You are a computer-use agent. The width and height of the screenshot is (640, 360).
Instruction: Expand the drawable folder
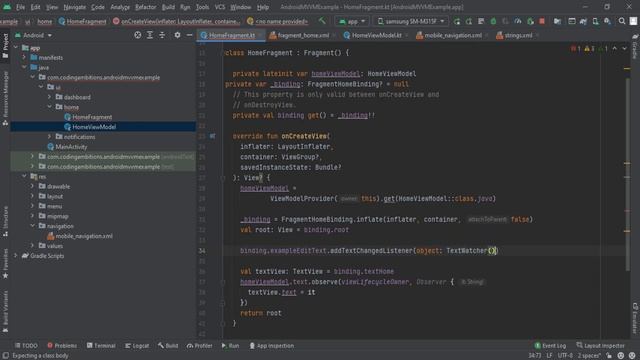(33, 186)
